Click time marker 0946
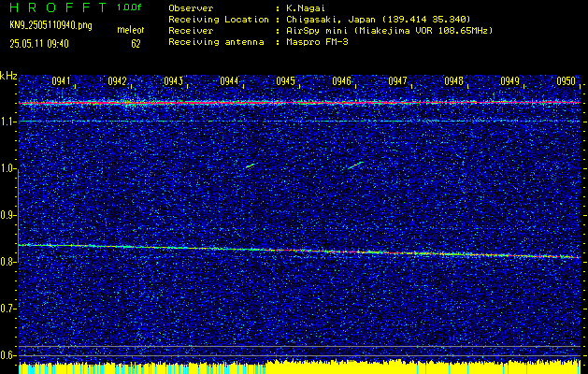Screen dimensions: 588x374 point(341,81)
